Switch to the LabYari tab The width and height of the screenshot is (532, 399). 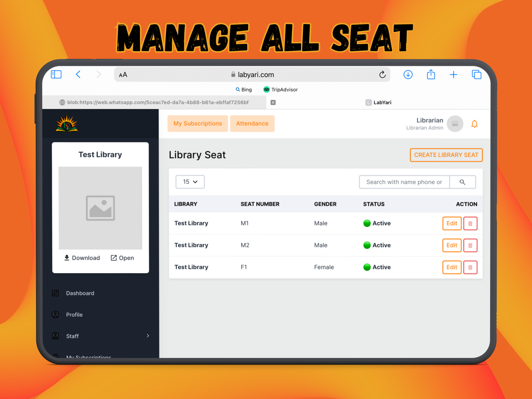tap(378, 102)
